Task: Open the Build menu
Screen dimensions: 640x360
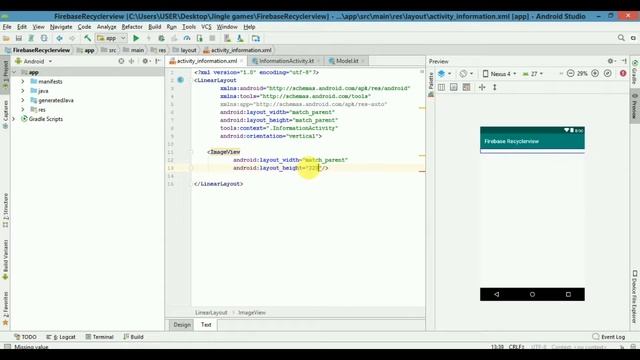Action: [154, 27]
